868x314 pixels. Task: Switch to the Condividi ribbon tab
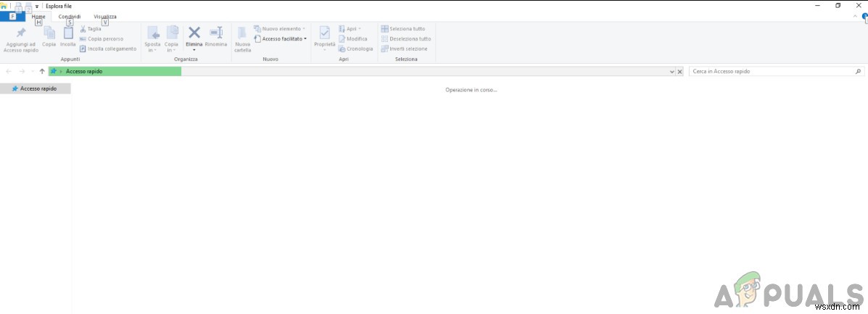[69, 17]
